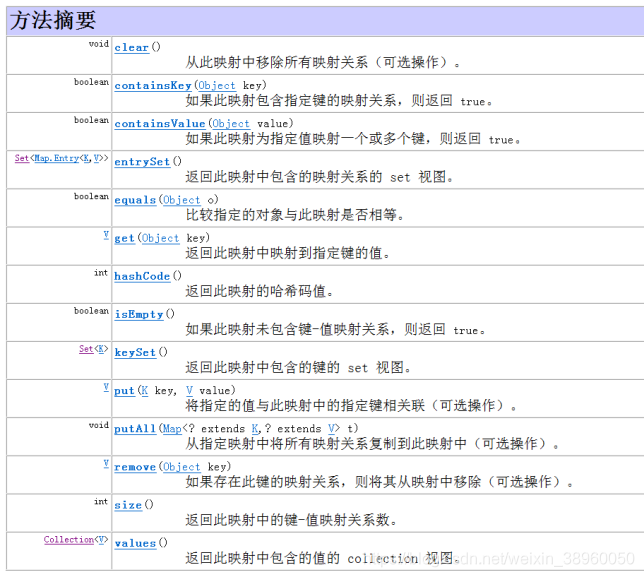Click the V link in Collection<V>
The image size is (644, 577).
[x=101, y=540]
